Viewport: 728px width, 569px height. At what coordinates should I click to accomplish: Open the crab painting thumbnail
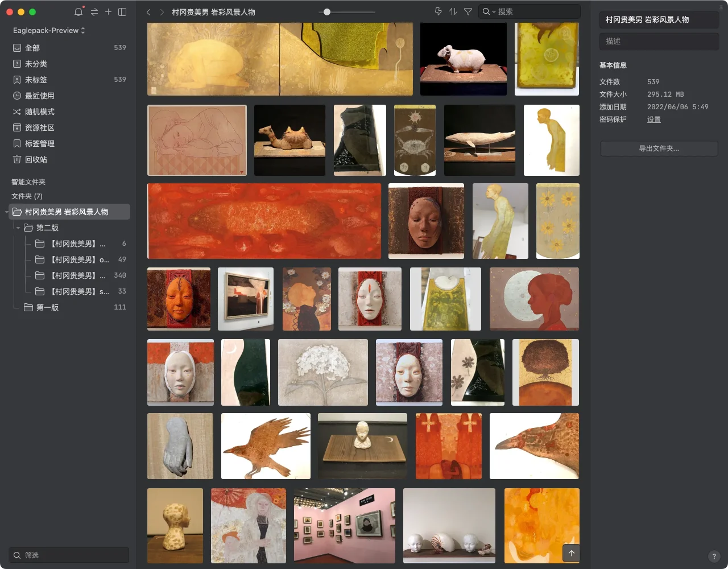point(415,140)
